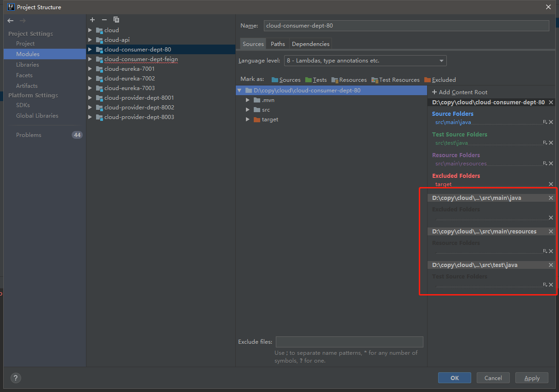Image resolution: width=559 pixels, height=392 pixels.
Task: Click the copy module icon
Action: coord(116,20)
